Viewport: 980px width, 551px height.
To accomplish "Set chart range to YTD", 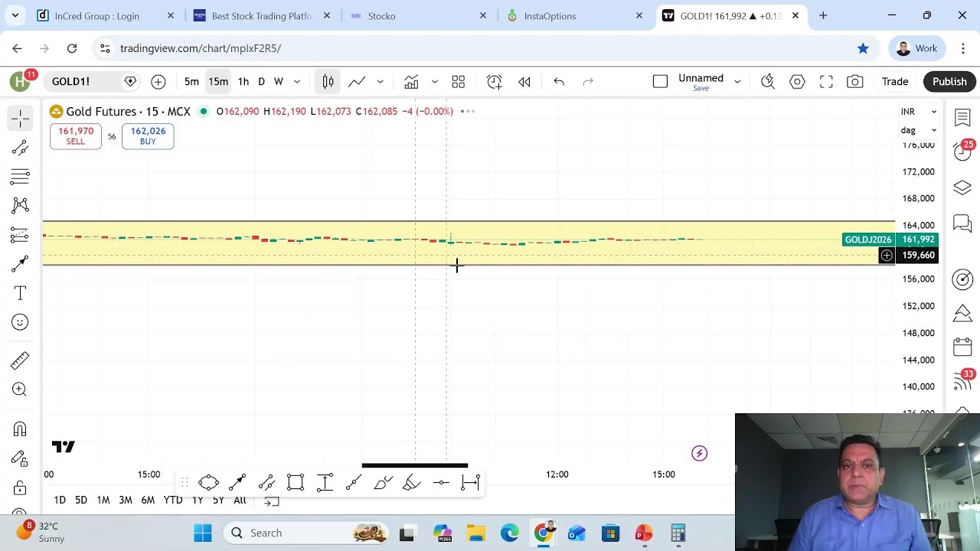I will pyautogui.click(x=173, y=500).
